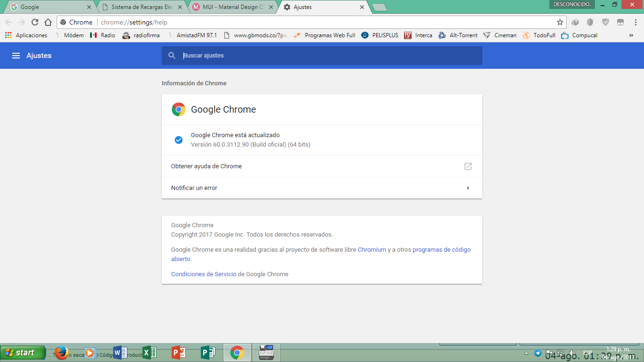Click the speech-bubble globe extension icon
Image resolution: width=644 pixels, height=362 pixels.
[x=575, y=22]
